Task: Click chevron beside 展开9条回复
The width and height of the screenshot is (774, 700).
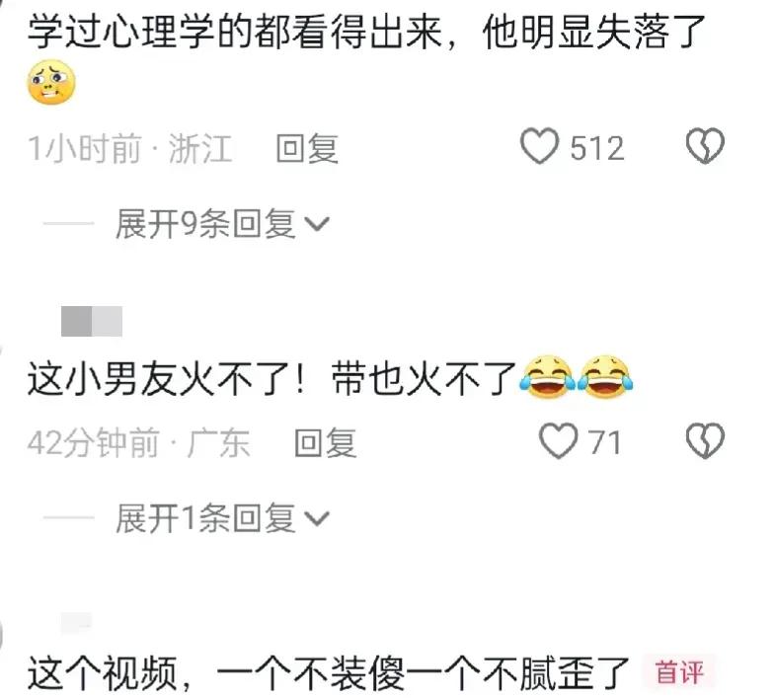Action: [x=316, y=225]
